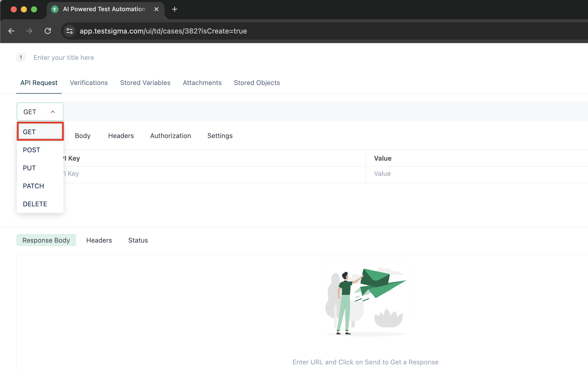Open the request Settings tab
This screenshot has width=588, height=372.
220,136
